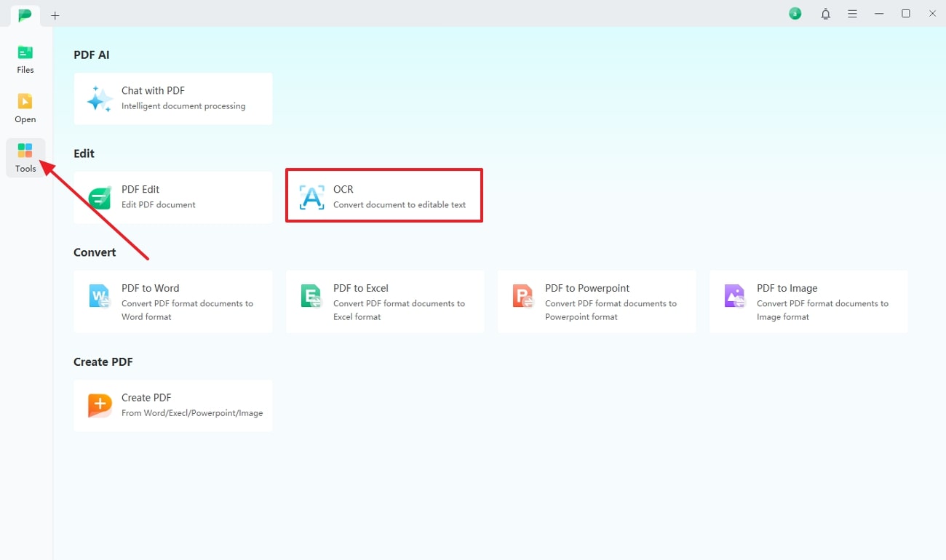Image resolution: width=946 pixels, height=560 pixels.
Task: Open the hamburger menu in title bar
Action: 852,14
